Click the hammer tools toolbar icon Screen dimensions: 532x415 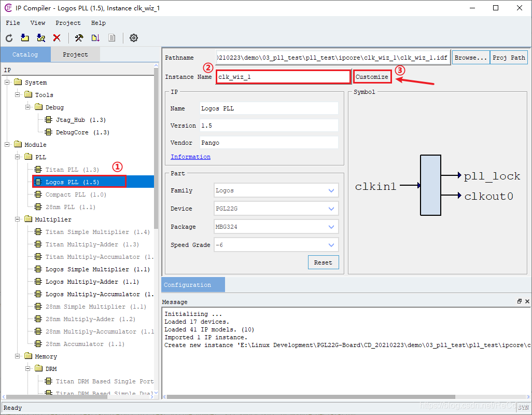[x=79, y=38]
